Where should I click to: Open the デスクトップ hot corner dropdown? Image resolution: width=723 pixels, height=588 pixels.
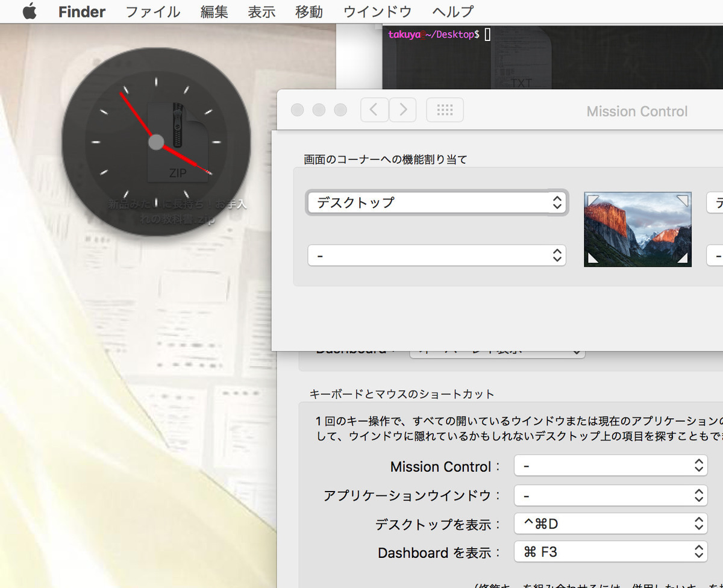click(437, 203)
